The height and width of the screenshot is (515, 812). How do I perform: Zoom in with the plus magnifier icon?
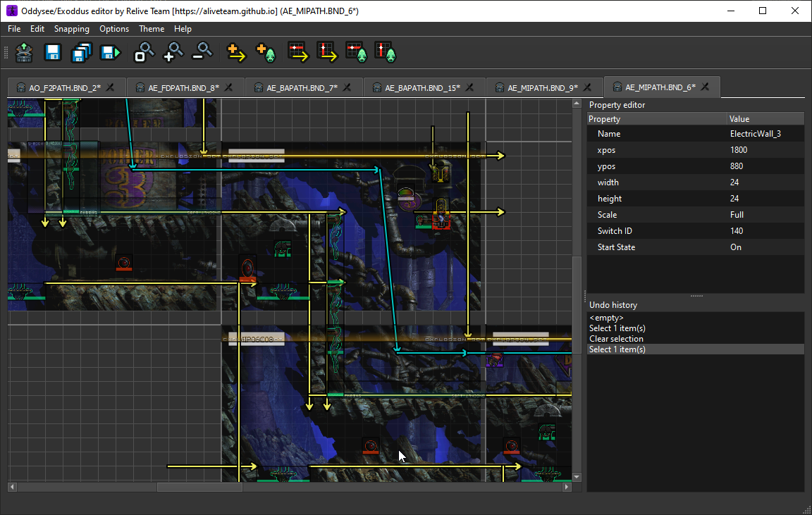(x=173, y=52)
